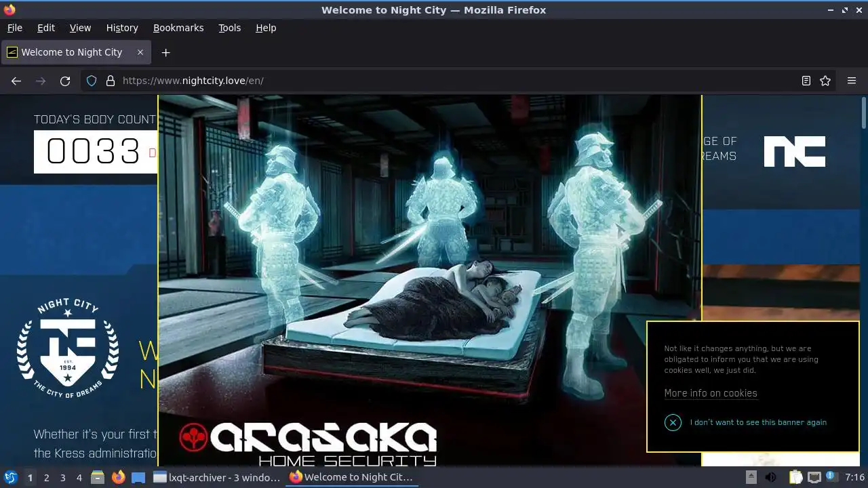Click the show desktop icon in the taskbar
Viewport: 868px width, 488px height.
pyautogui.click(x=138, y=477)
